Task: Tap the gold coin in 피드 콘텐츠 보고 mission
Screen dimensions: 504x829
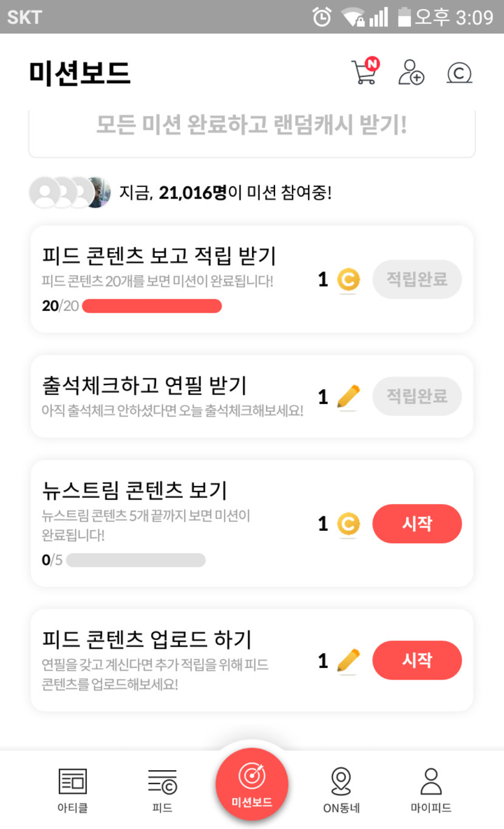Action: coord(349,279)
